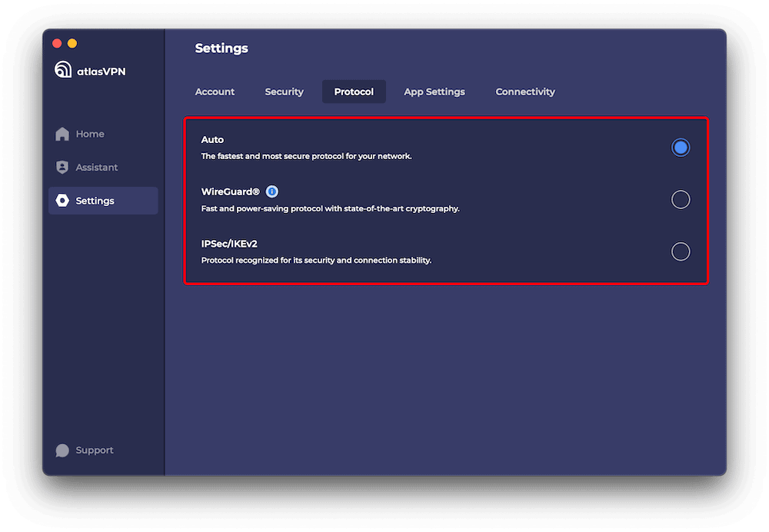Screen dimensions: 769x532
Task: Go to the App Settings tab
Action: 434,91
